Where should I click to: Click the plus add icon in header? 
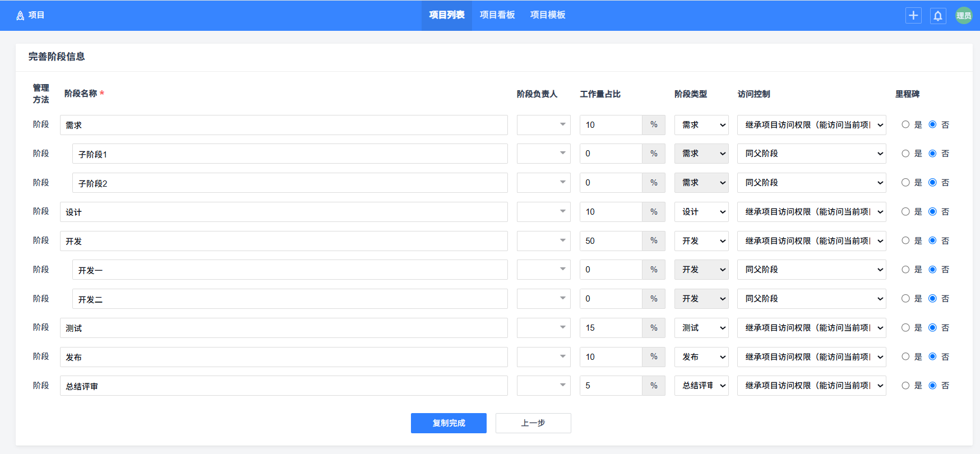[x=913, y=16]
